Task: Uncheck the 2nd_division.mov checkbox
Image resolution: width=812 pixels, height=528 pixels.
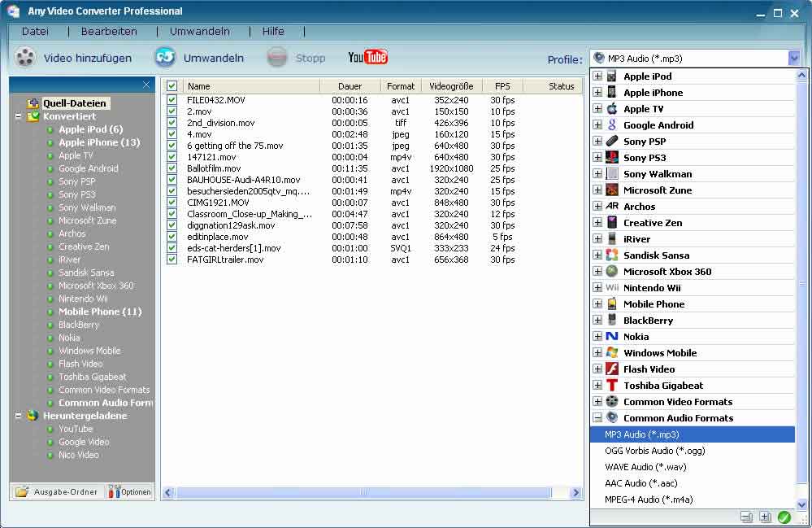Action: [x=172, y=122]
